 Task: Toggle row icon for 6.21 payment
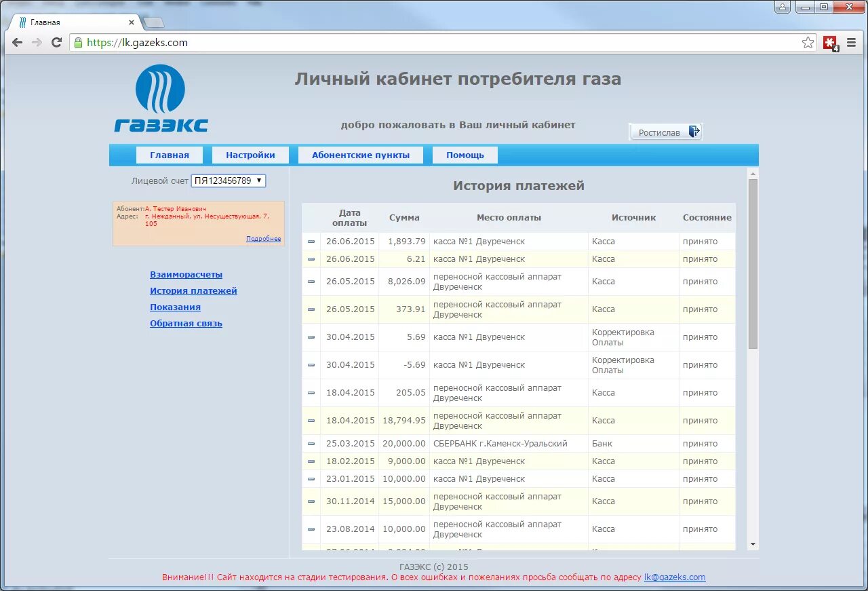[x=311, y=259]
